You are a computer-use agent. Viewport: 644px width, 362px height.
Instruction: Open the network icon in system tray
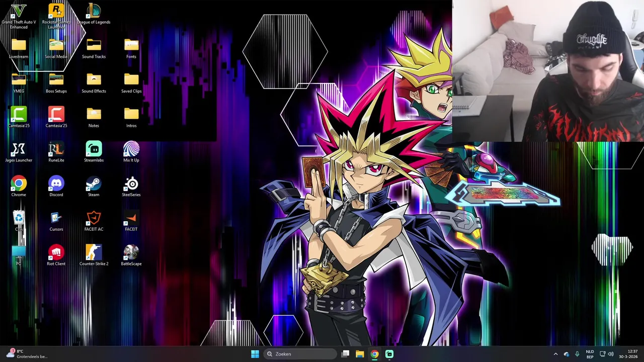(602, 354)
